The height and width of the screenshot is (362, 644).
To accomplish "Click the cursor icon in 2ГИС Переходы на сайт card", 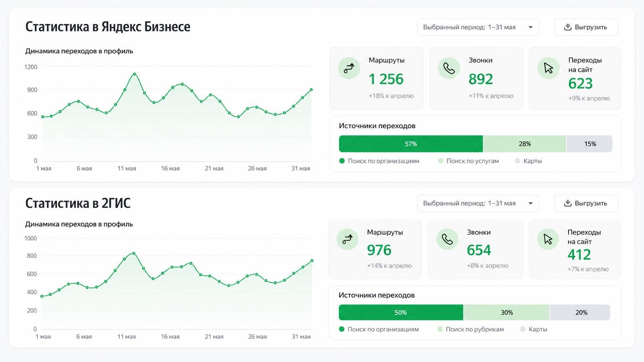I will [548, 239].
